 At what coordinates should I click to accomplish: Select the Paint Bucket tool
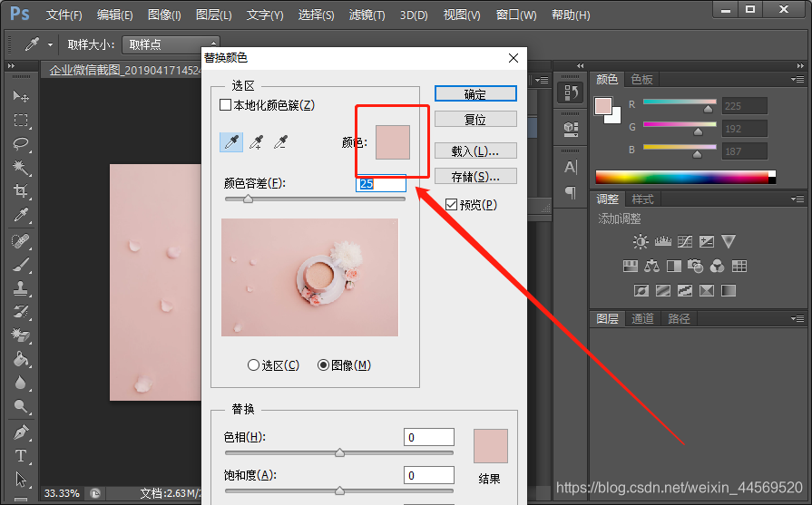[21, 358]
